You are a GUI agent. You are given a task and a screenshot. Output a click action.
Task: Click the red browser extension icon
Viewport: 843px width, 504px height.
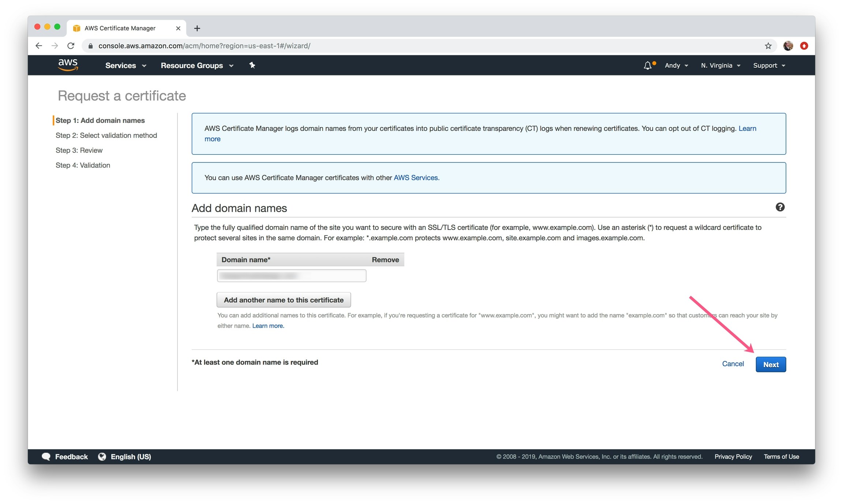804,46
